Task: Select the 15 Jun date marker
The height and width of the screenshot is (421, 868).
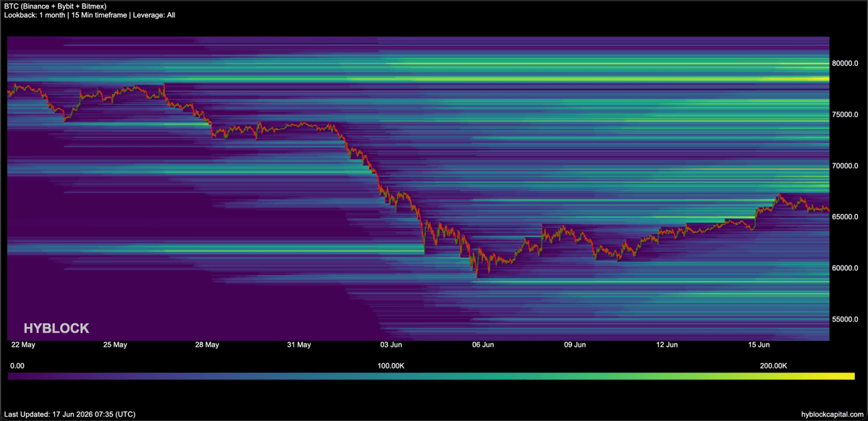Action: tap(758, 345)
